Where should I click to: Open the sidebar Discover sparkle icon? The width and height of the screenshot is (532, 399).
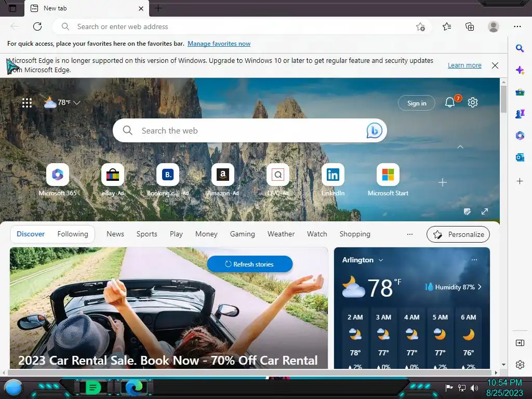point(520,70)
